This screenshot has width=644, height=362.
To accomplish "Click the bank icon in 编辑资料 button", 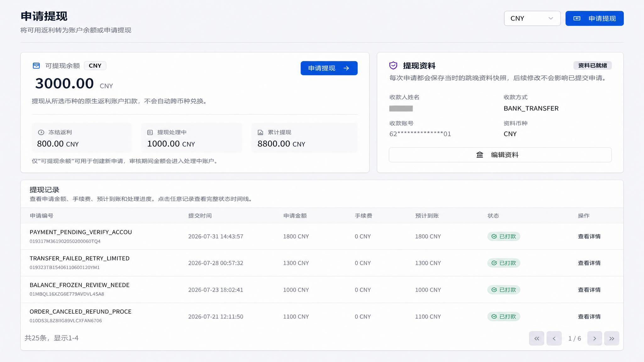I will pyautogui.click(x=480, y=155).
